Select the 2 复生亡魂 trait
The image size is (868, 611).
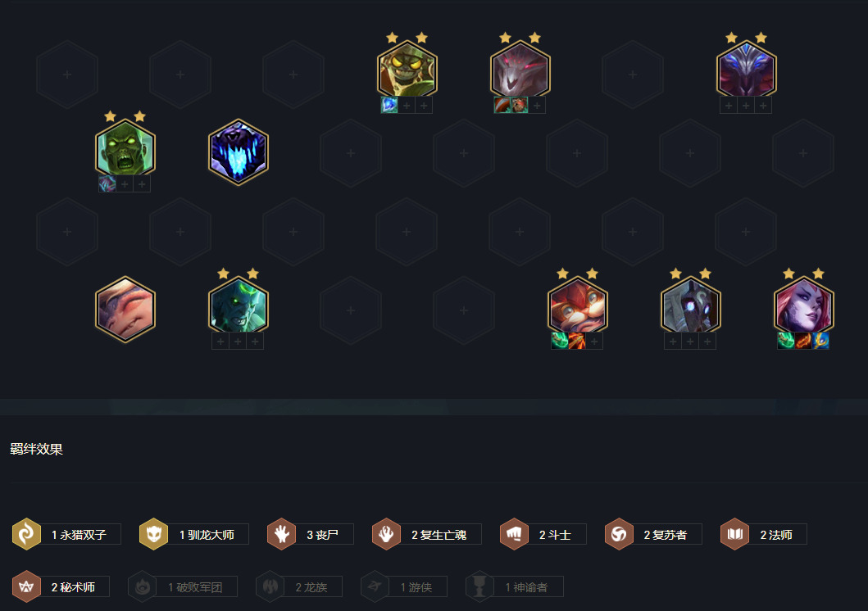click(x=427, y=534)
